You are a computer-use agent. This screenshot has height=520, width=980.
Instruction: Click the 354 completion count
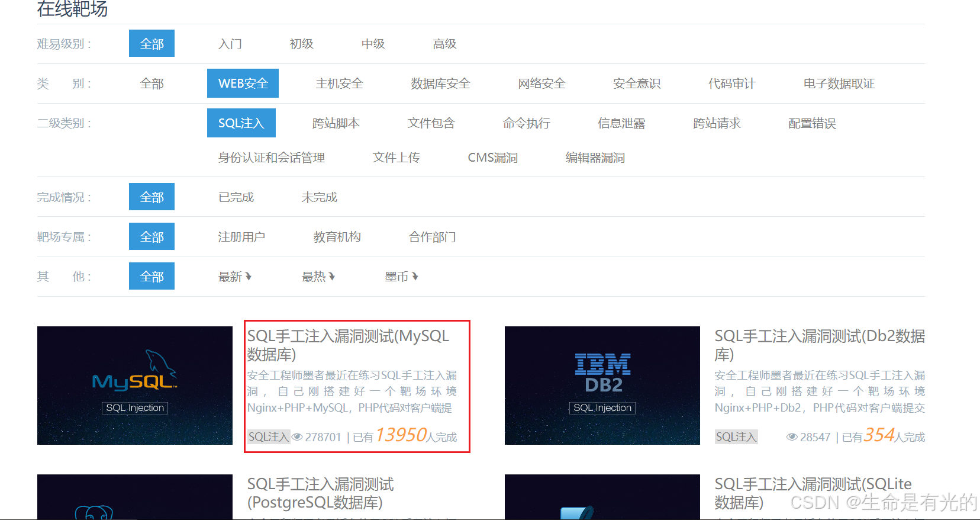tap(879, 435)
